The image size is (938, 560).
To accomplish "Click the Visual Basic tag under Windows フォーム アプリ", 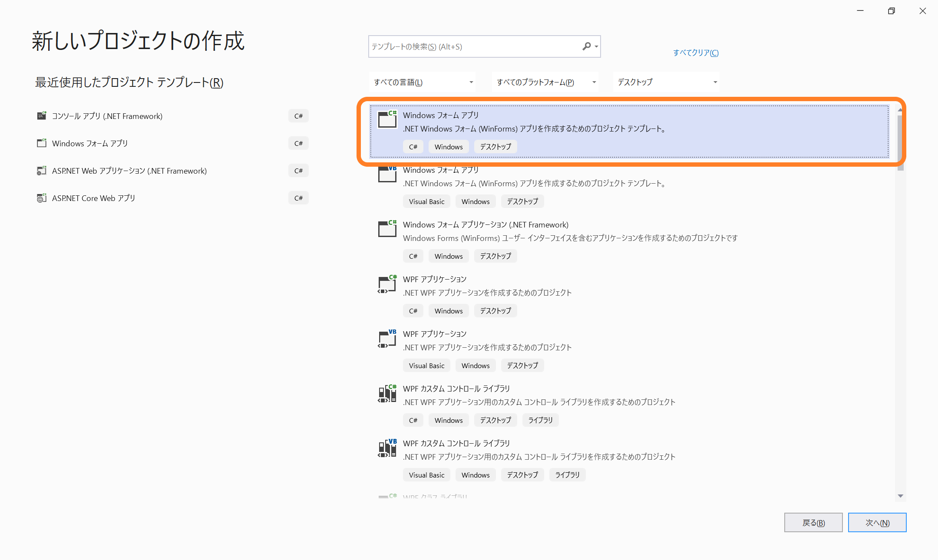I will tap(427, 201).
